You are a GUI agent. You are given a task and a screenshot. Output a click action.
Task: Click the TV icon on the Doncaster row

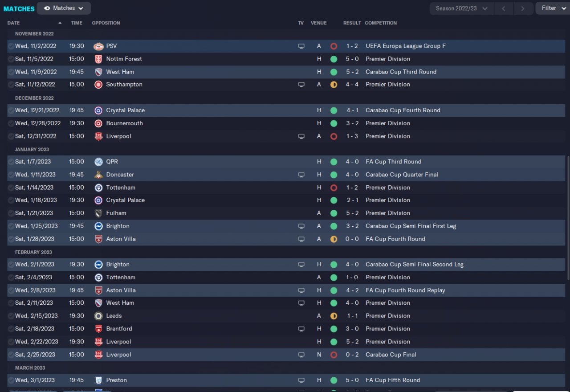point(301,175)
